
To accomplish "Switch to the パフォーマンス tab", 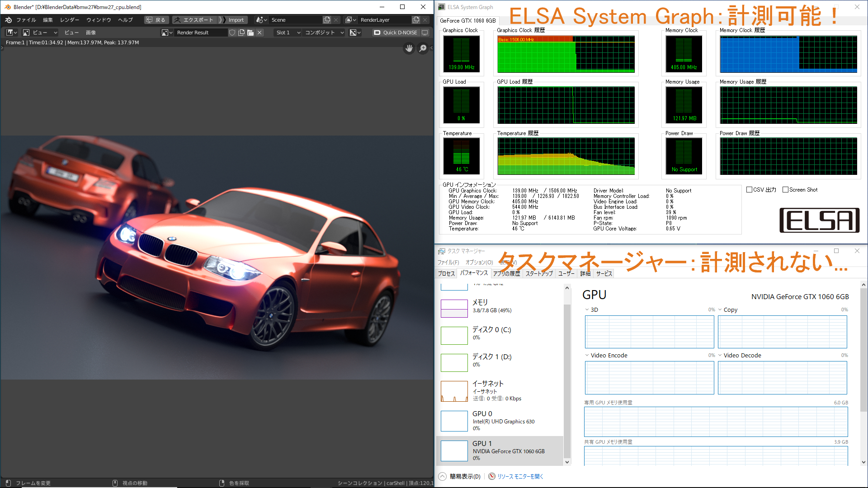I will [474, 273].
